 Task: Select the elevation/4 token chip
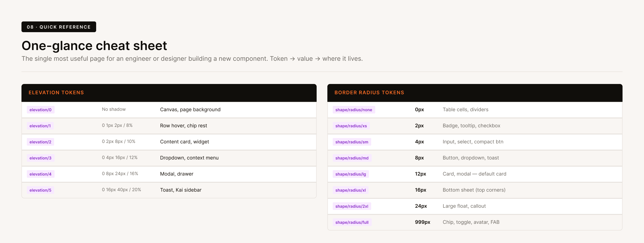40,174
